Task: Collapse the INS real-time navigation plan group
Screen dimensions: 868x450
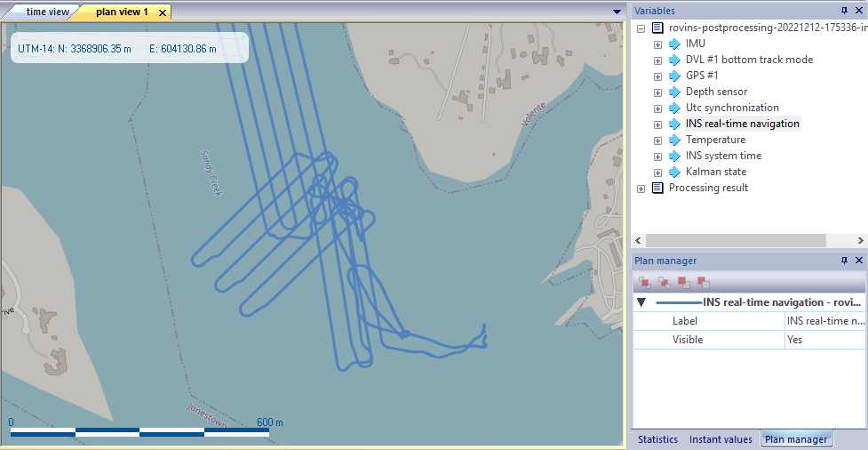Action: point(641,302)
